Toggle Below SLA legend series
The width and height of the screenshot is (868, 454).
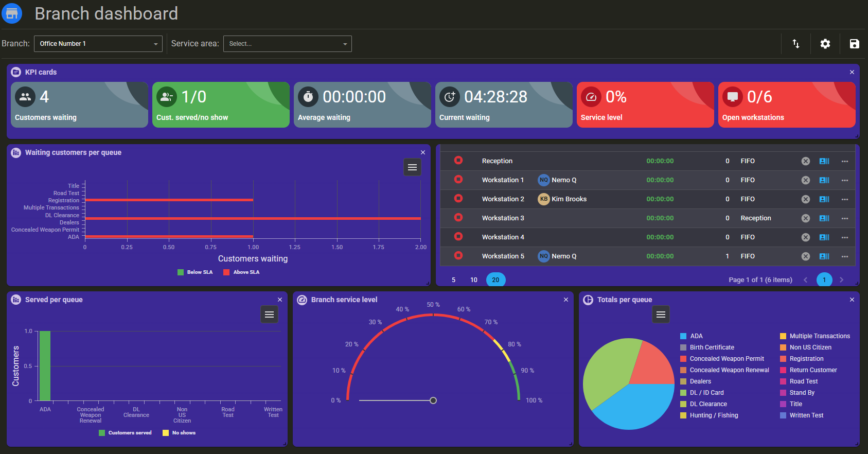pos(194,272)
